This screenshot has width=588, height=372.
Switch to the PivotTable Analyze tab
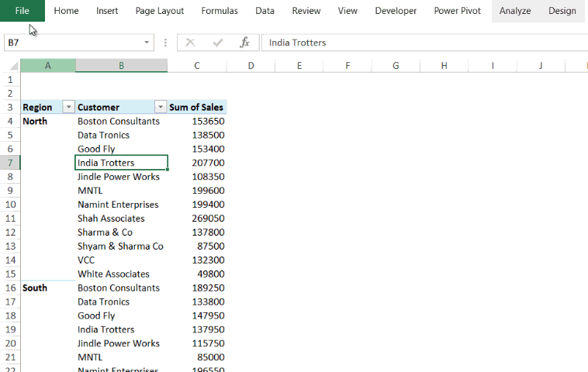pyautogui.click(x=515, y=11)
